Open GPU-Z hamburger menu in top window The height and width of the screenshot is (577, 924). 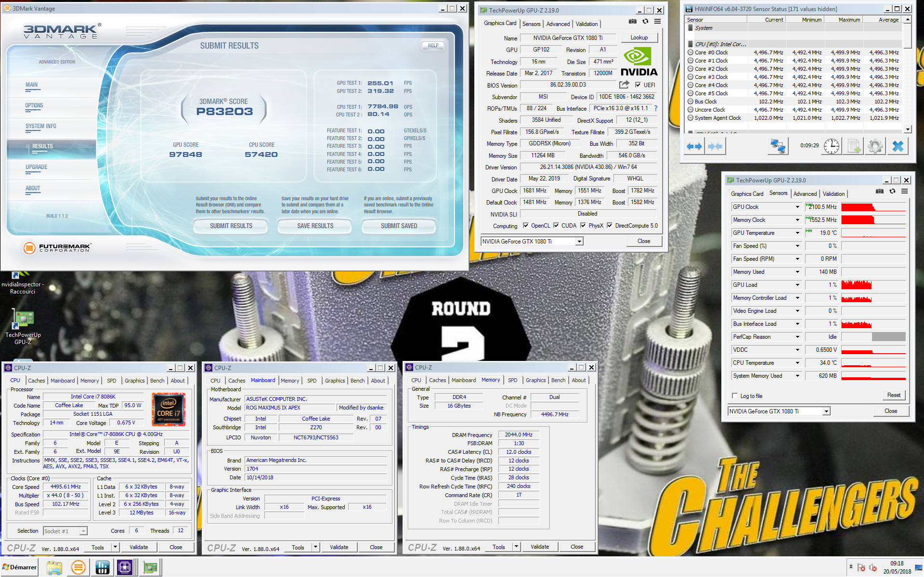click(657, 21)
